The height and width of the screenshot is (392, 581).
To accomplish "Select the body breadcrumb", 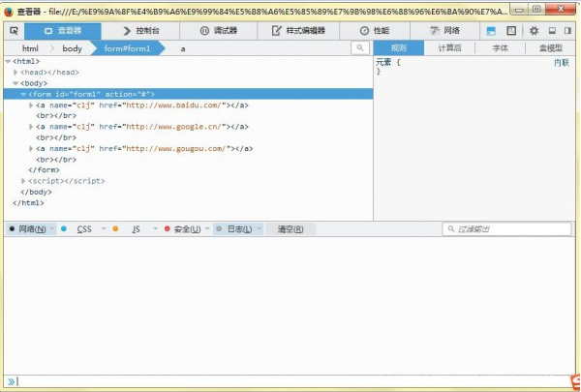I will [73, 47].
